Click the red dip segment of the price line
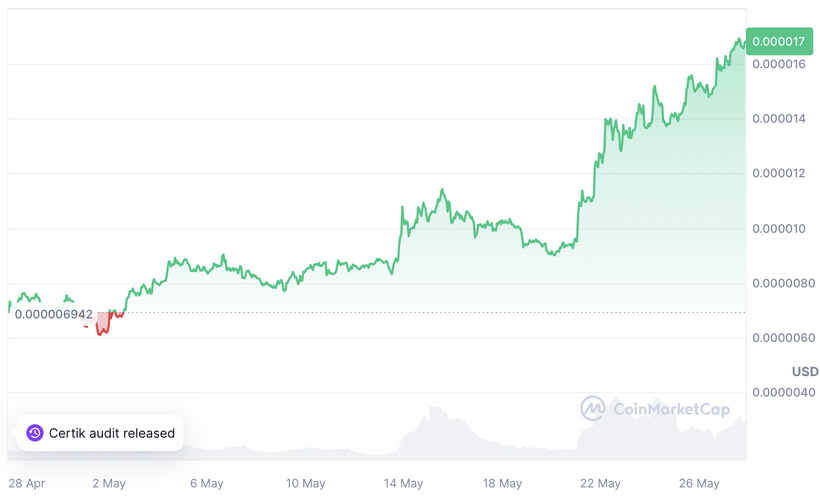 point(102,326)
